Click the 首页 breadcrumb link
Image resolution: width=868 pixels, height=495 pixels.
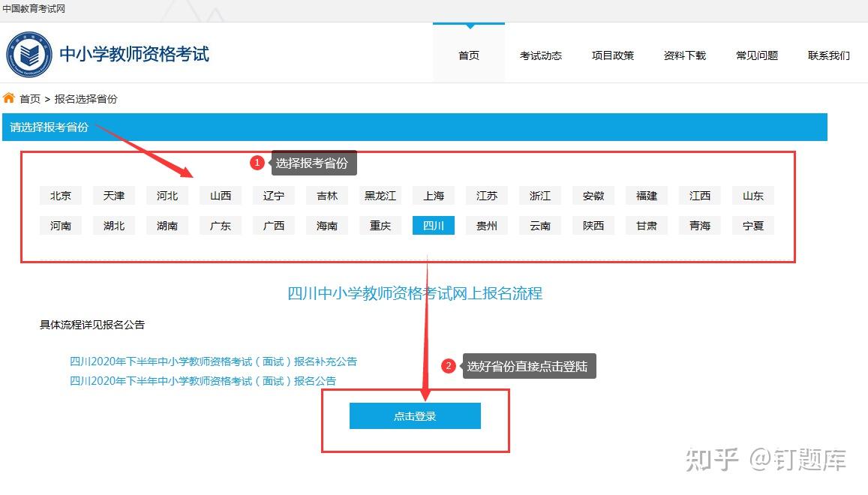[30, 99]
